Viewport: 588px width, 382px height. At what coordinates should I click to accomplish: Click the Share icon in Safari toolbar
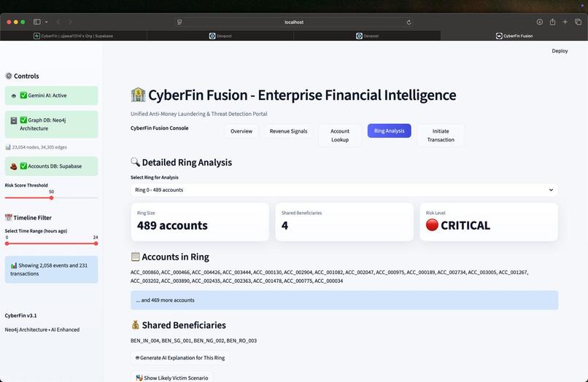(552, 22)
